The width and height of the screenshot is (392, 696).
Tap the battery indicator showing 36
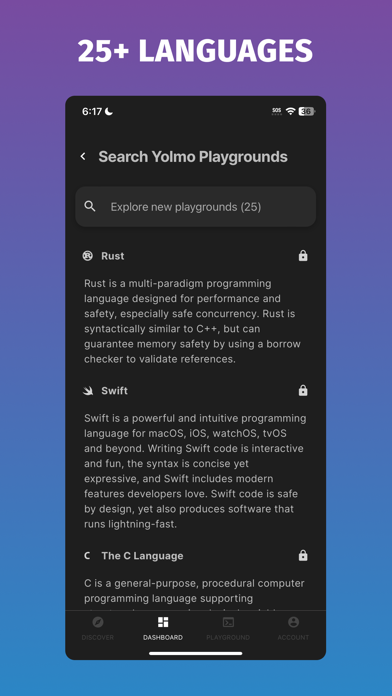coord(306,111)
